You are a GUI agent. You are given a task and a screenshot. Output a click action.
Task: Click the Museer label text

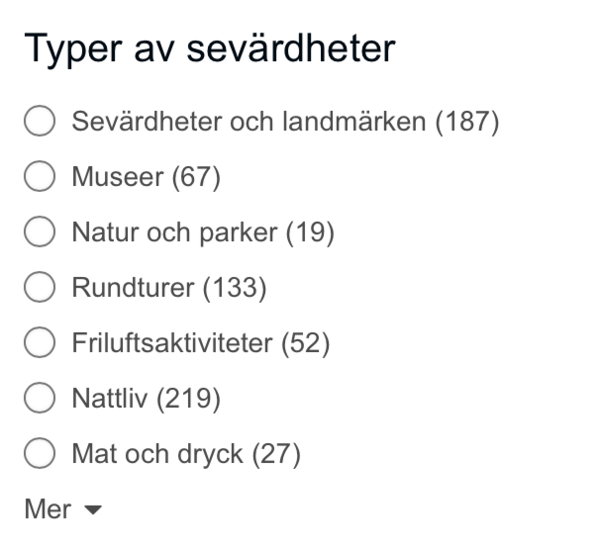click(117, 178)
